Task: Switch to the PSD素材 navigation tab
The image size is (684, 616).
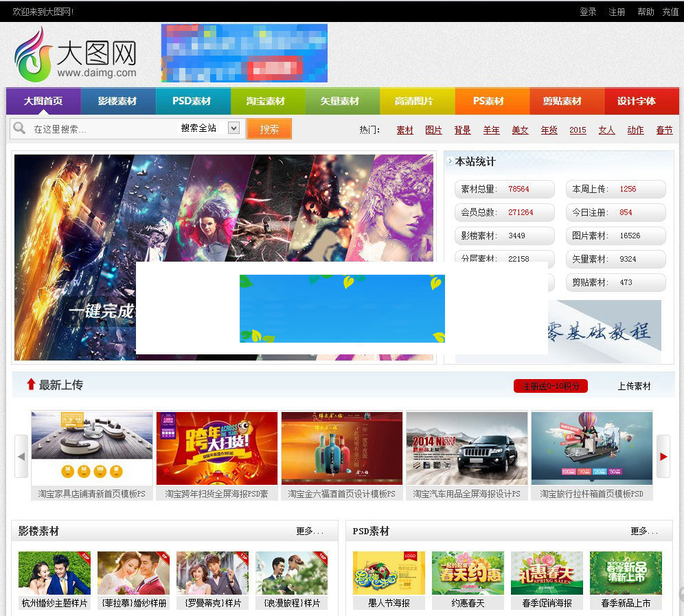Action: point(193,101)
